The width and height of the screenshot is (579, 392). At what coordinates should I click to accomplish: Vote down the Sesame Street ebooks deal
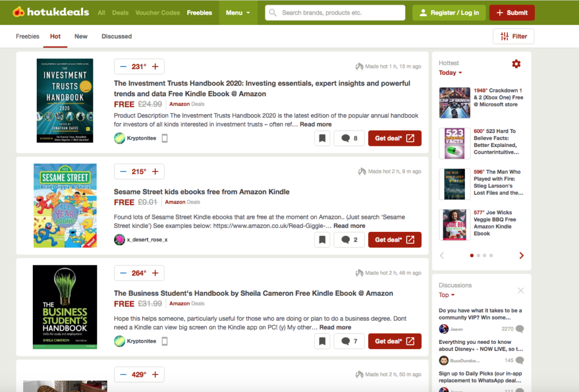pyautogui.click(x=123, y=171)
